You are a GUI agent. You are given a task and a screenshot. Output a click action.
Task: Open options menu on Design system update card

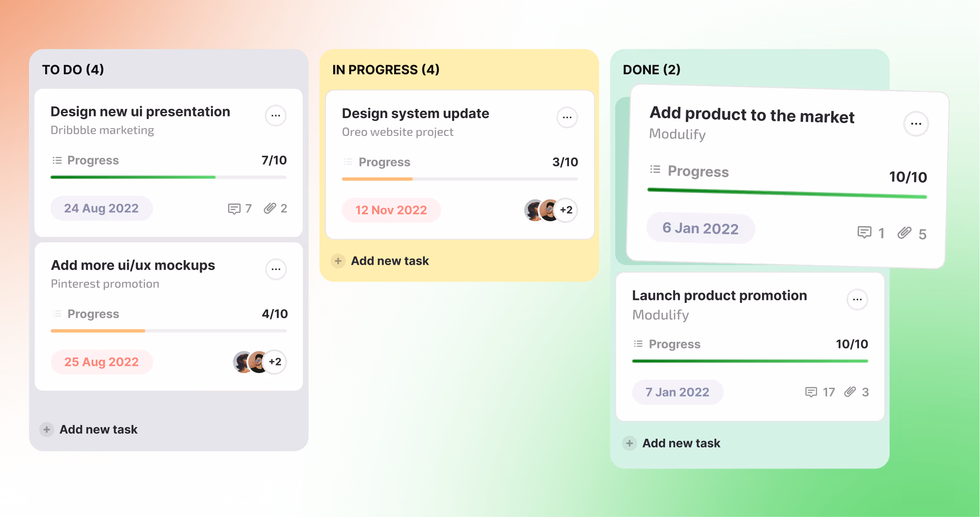click(x=567, y=117)
